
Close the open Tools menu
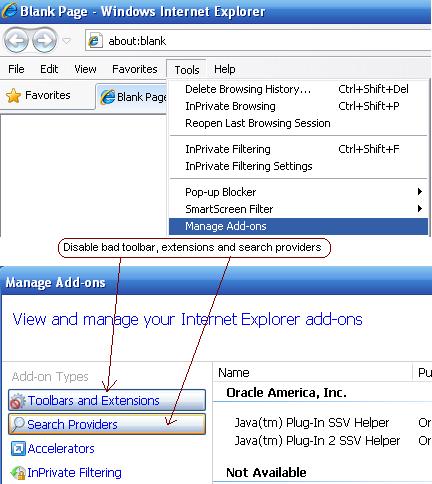click(187, 70)
